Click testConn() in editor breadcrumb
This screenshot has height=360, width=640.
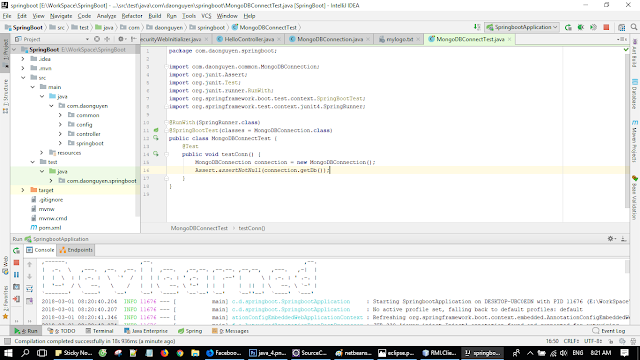[252, 228]
